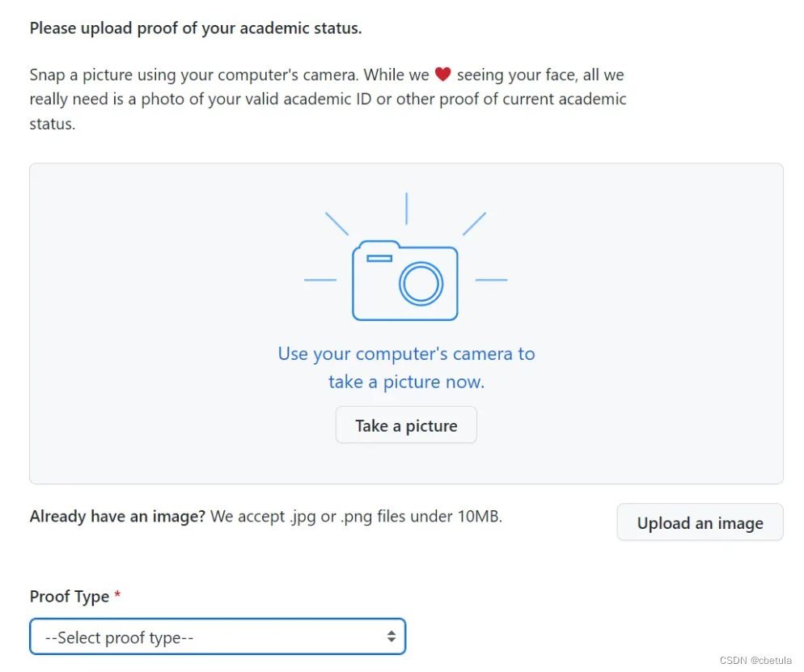
Task: Click the blue camera icon
Action: pos(404,279)
